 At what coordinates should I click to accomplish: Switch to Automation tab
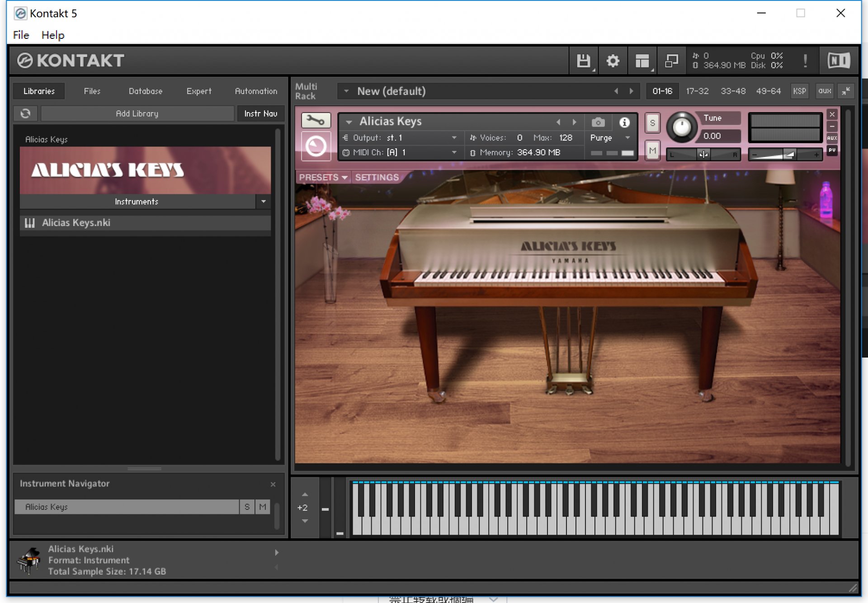(x=256, y=91)
